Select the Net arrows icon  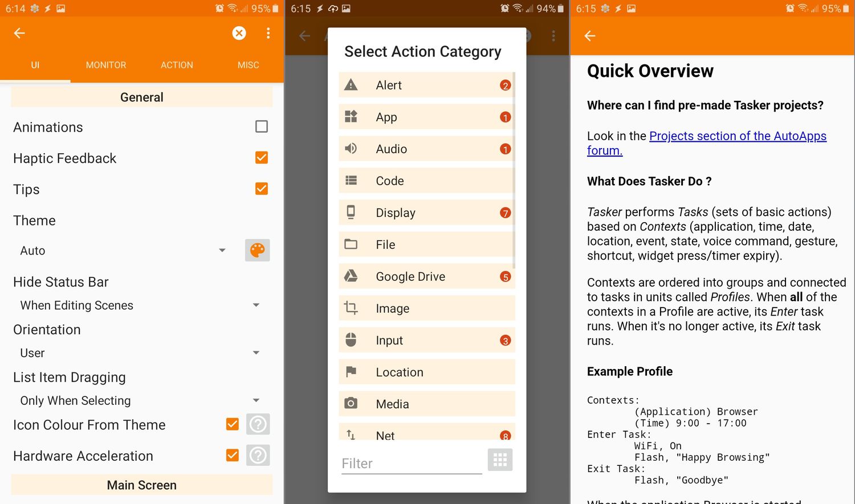coord(351,435)
